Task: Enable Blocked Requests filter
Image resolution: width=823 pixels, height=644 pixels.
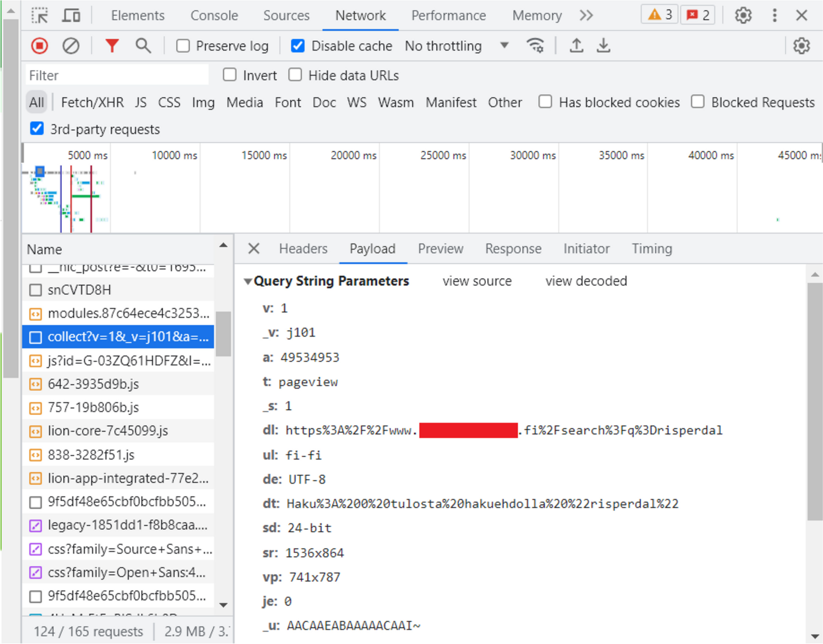Action: [697, 102]
